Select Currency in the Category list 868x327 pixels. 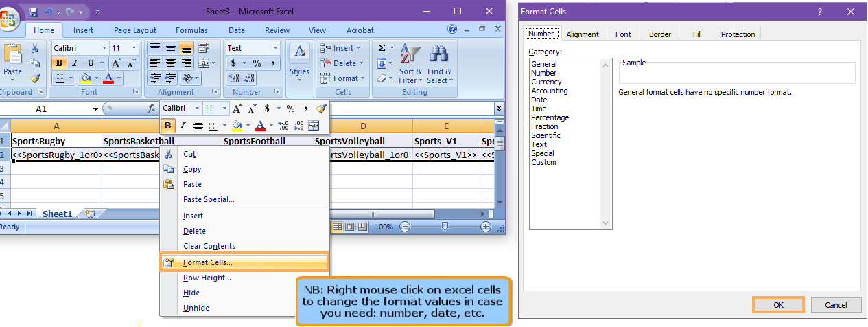point(546,82)
